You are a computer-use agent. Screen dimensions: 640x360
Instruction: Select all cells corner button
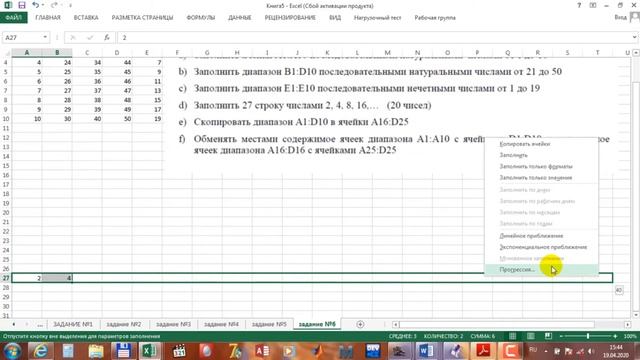[x=6, y=53]
